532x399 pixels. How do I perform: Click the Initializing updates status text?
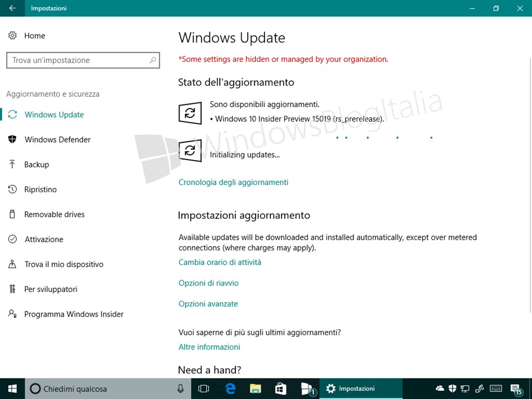(x=244, y=155)
